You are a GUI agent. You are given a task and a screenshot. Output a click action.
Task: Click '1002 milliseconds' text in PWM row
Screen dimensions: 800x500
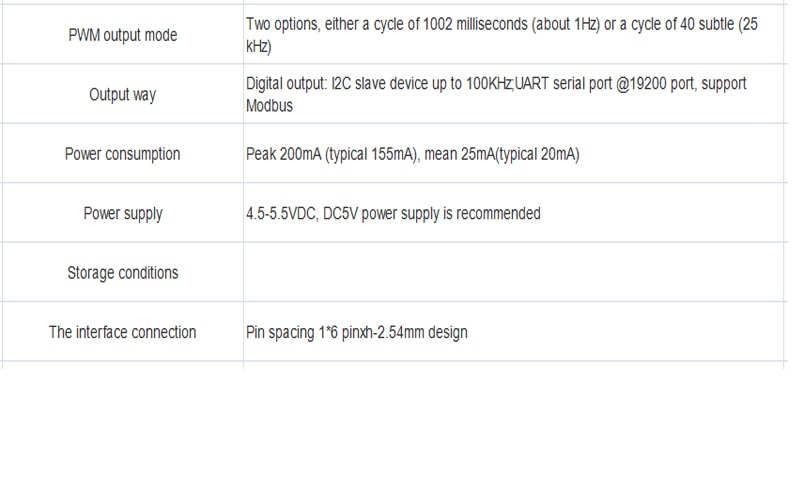pyautogui.click(x=475, y=24)
